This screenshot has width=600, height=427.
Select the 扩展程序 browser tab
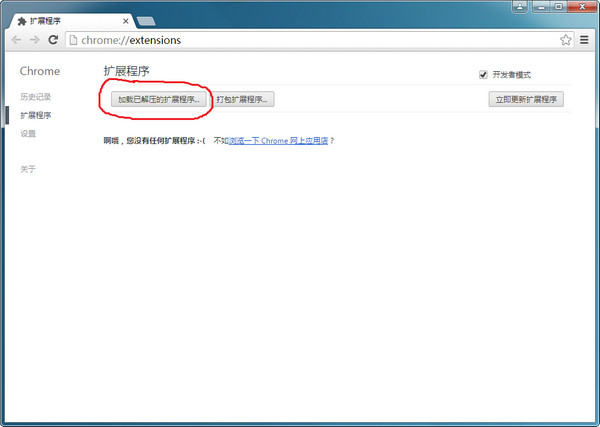(71, 21)
